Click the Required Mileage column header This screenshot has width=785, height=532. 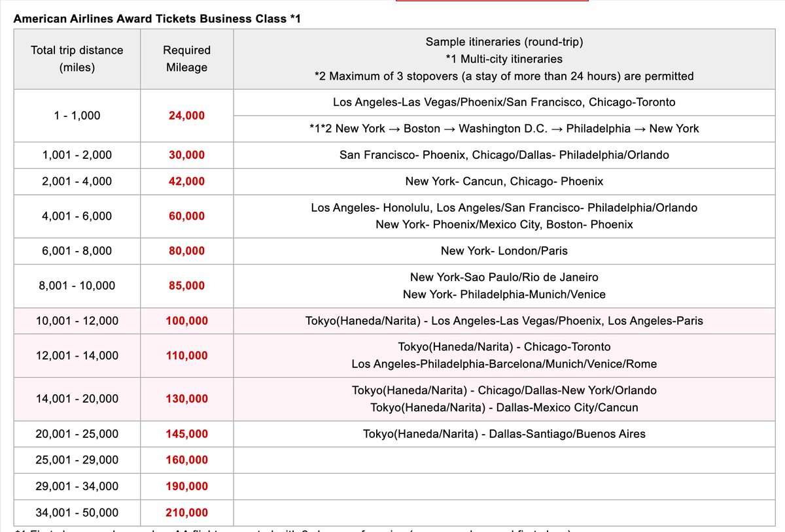point(186,59)
